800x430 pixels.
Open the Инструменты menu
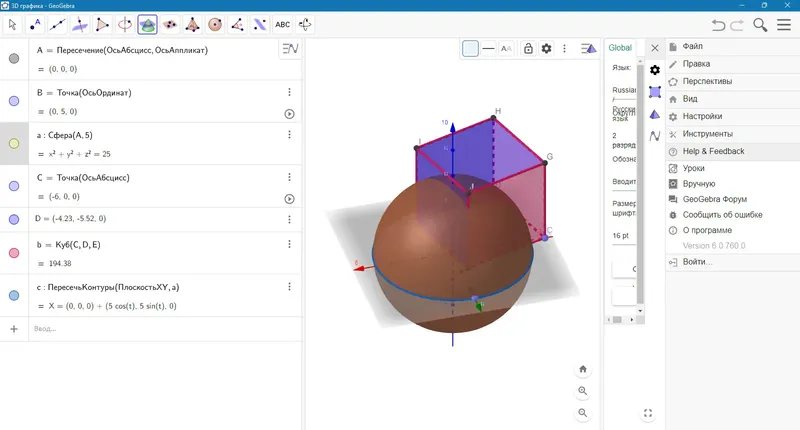pyautogui.click(x=733, y=134)
